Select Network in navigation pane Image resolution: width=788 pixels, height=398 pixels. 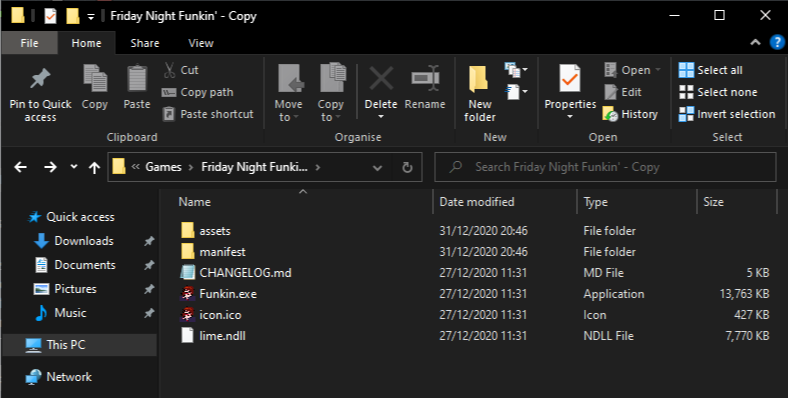(69, 377)
